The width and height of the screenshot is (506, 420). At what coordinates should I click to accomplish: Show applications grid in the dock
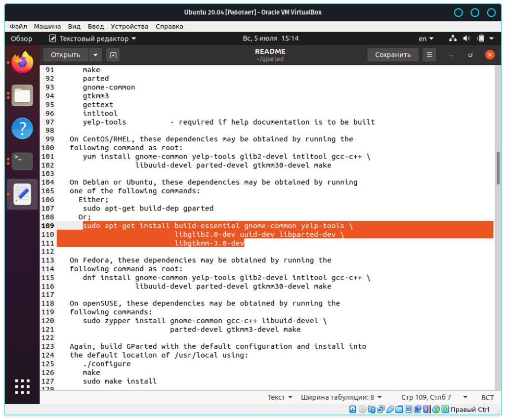(x=22, y=387)
